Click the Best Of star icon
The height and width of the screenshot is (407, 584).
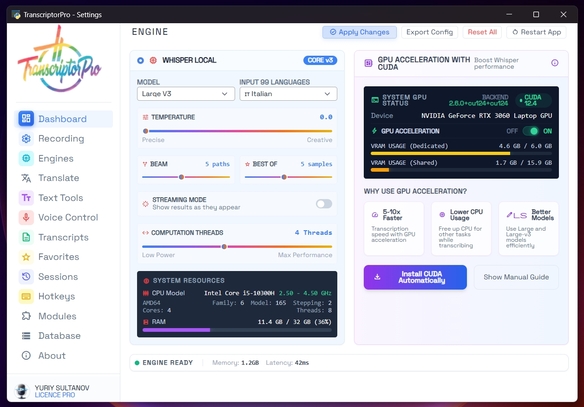247,164
